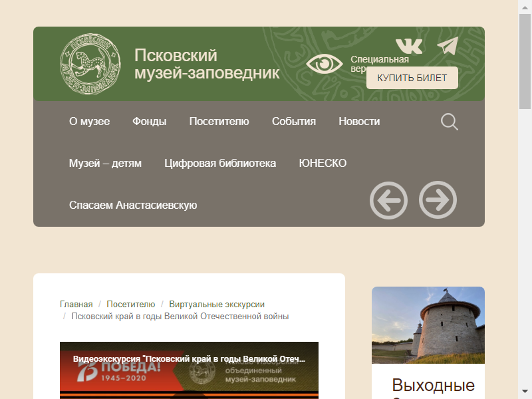Go to Главная breadcrumb link

click(76, 305)
